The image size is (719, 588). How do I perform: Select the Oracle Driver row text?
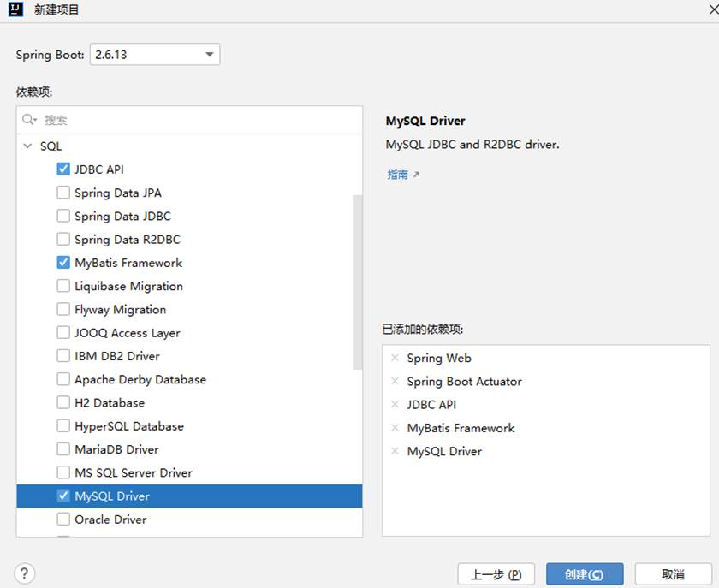pyautogui.click(x=111, y=520)
